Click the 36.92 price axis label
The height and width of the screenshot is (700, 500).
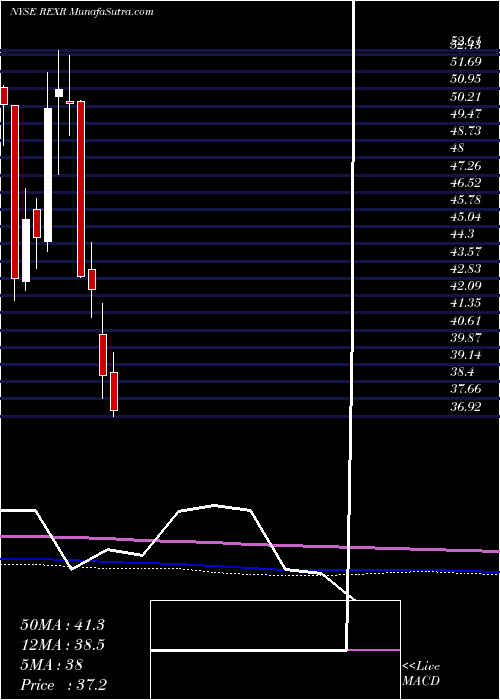tap(465, 407)
